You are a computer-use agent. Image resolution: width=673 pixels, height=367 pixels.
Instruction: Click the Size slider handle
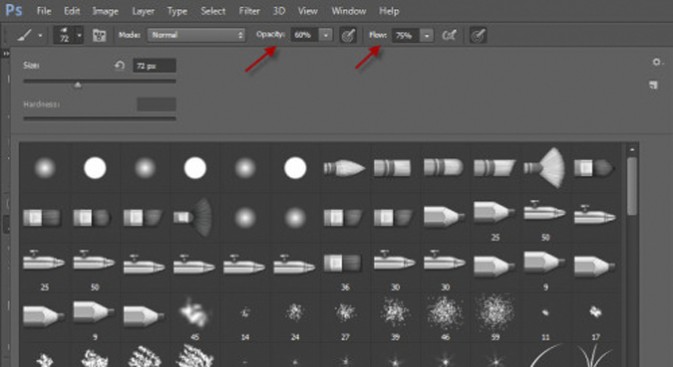click(78, 85)
